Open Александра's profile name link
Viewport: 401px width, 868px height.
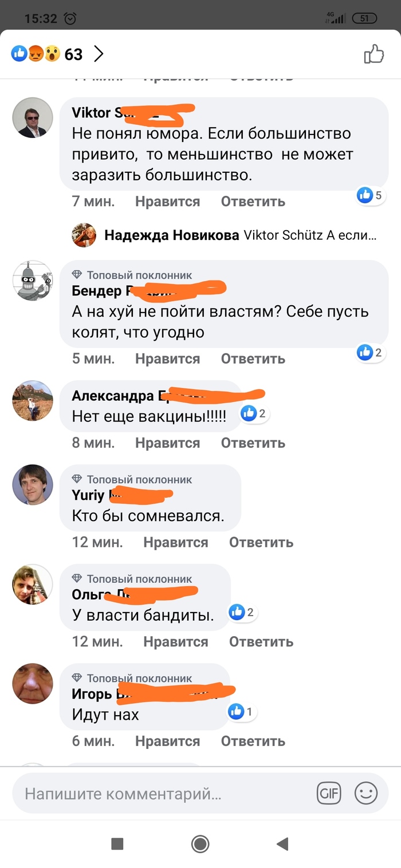[x=166, y=396]
